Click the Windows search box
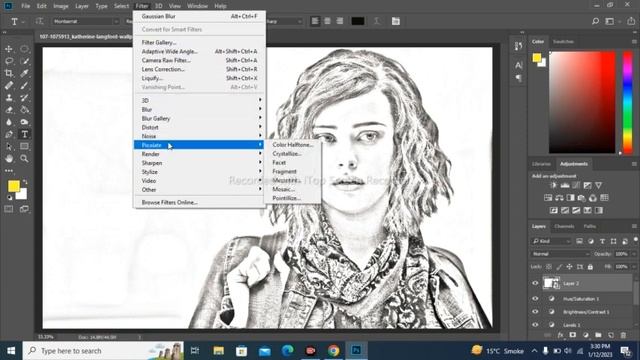 [x=103, y=351]
